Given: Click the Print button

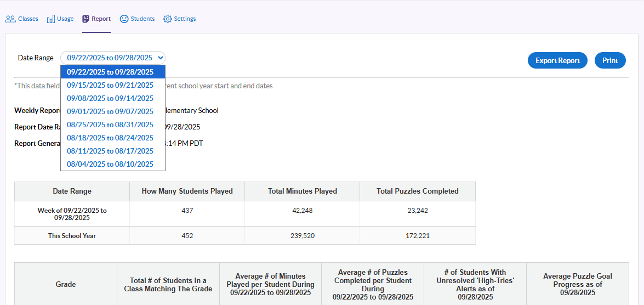Looking at the screenshot, I should click(x=611, y=60).
